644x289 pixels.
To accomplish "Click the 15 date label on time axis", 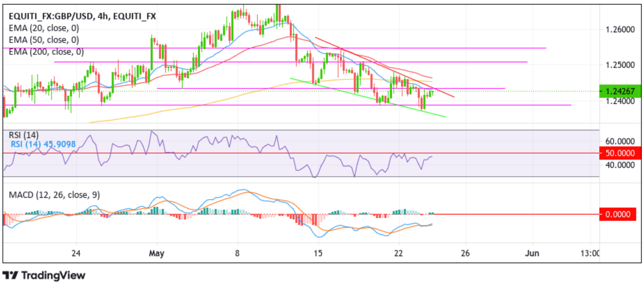I will (318, 253).
